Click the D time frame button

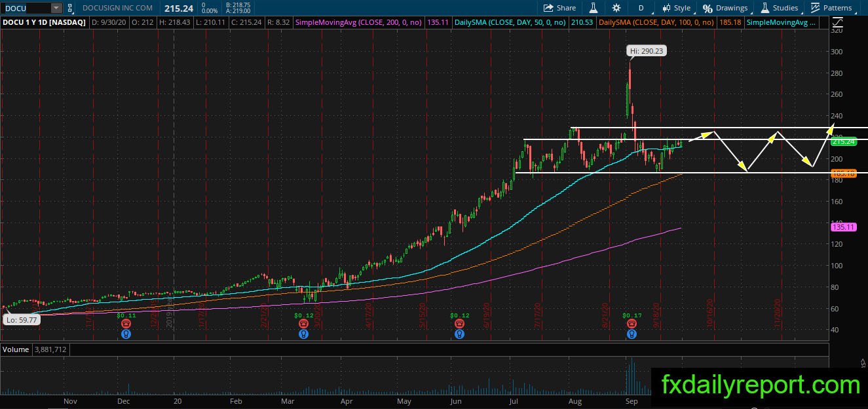(641, 8)
